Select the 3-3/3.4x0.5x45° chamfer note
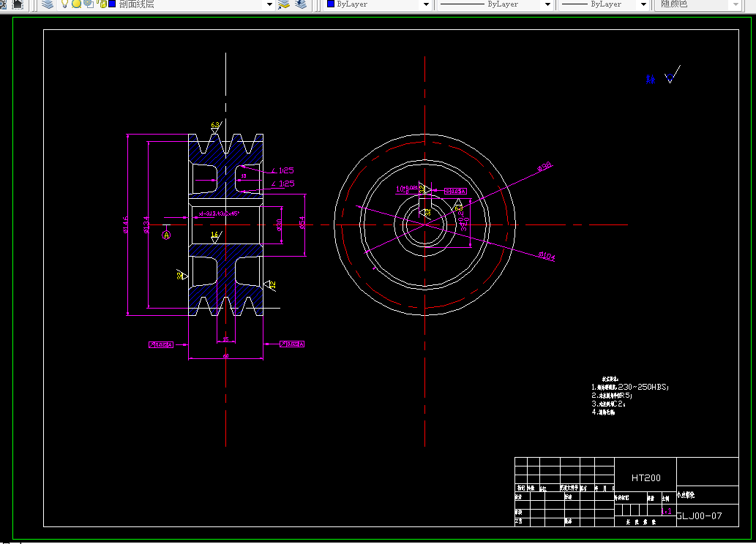The height and width of the screenshot is (544, 756). [x=220, y=214]
